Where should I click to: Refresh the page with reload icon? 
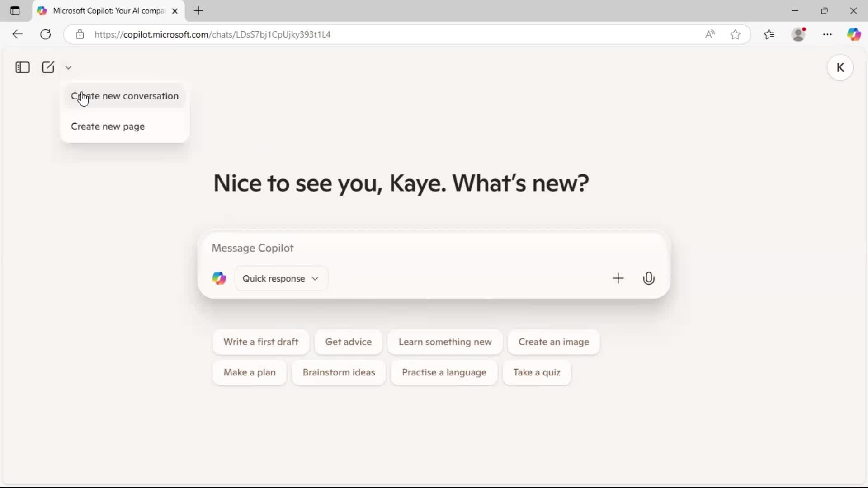[46, 34]
